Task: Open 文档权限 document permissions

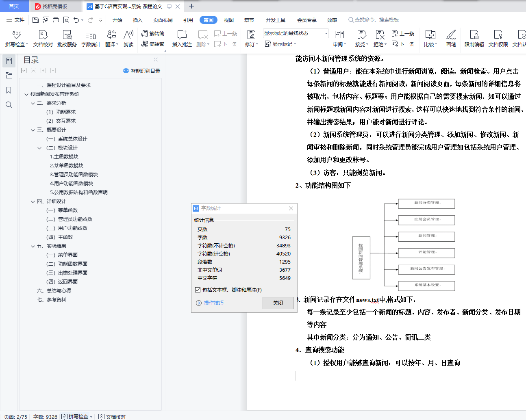Action: 498,39
